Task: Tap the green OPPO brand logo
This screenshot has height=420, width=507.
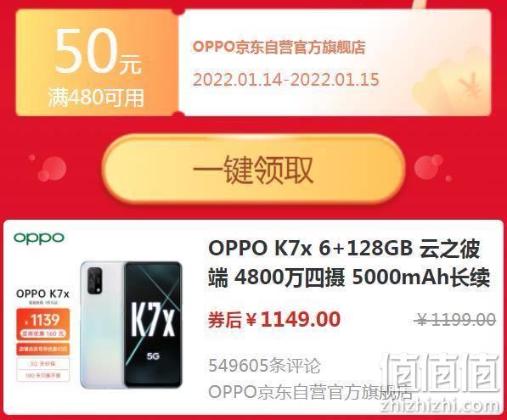Action: [x=39, y=238]
